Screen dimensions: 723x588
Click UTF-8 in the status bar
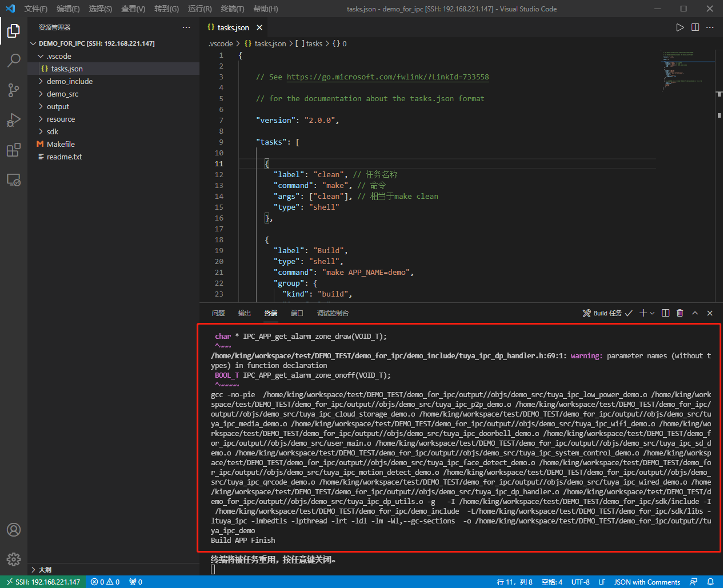580,582
